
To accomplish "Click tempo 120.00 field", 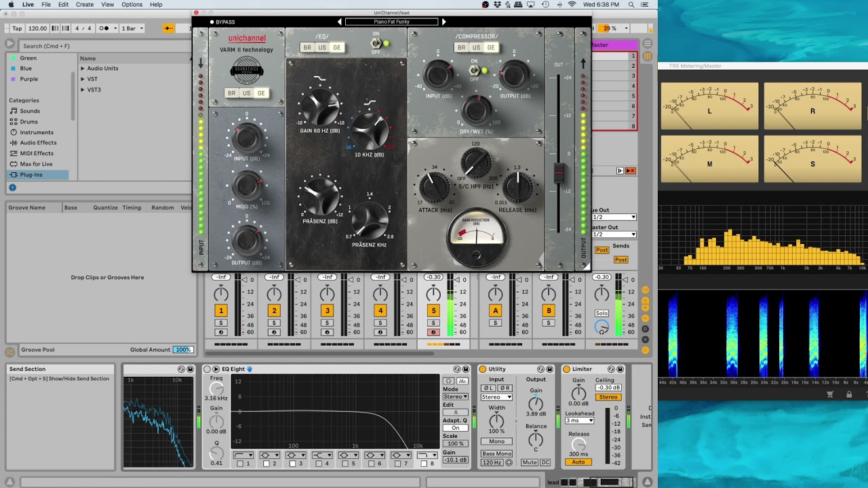I will click(x=38, y=28).
